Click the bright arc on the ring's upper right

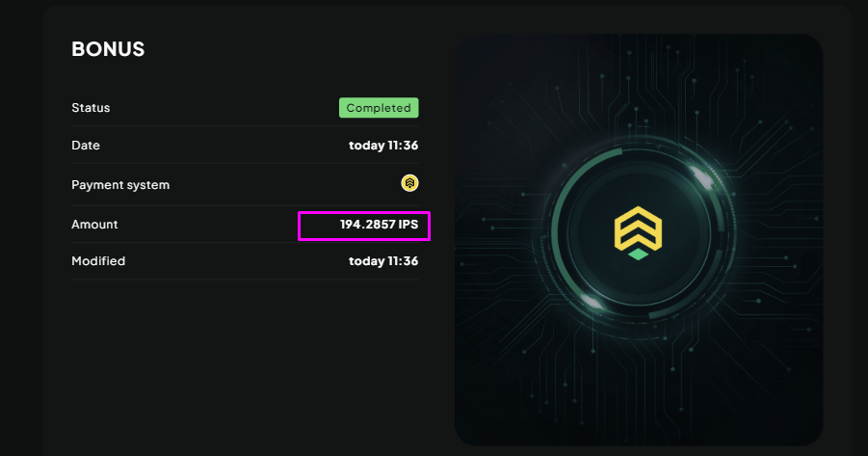point(702,176)
